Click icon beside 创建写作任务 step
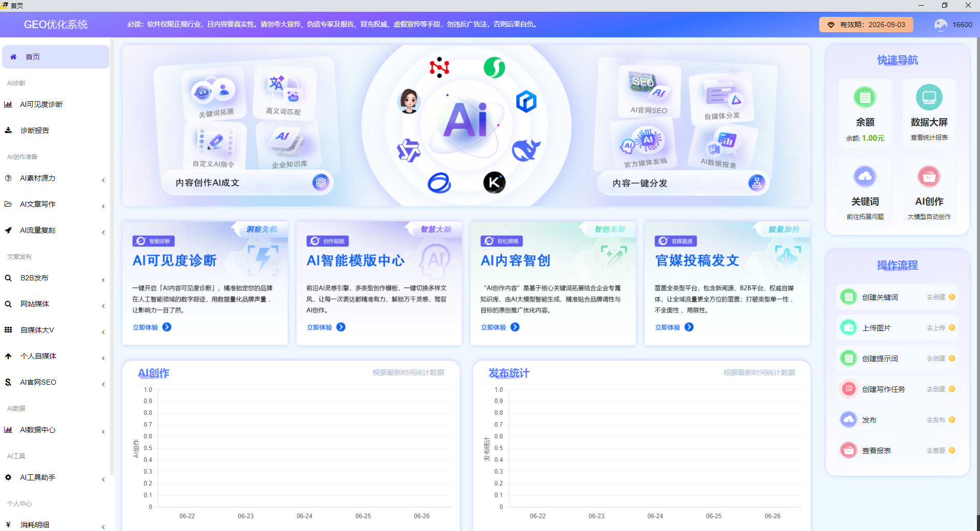The height and width of the screenshot is (531, 980). (848, 389)
